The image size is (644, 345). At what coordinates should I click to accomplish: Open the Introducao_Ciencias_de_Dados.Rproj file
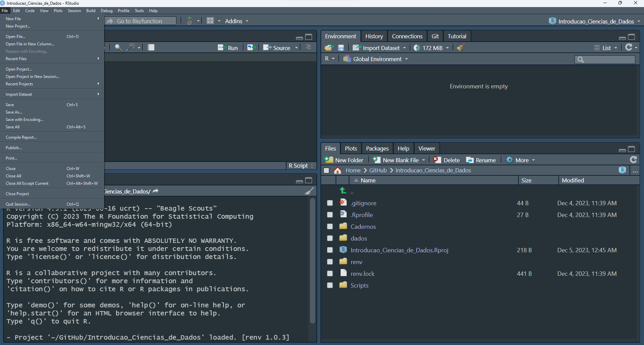tap(399, 250)
